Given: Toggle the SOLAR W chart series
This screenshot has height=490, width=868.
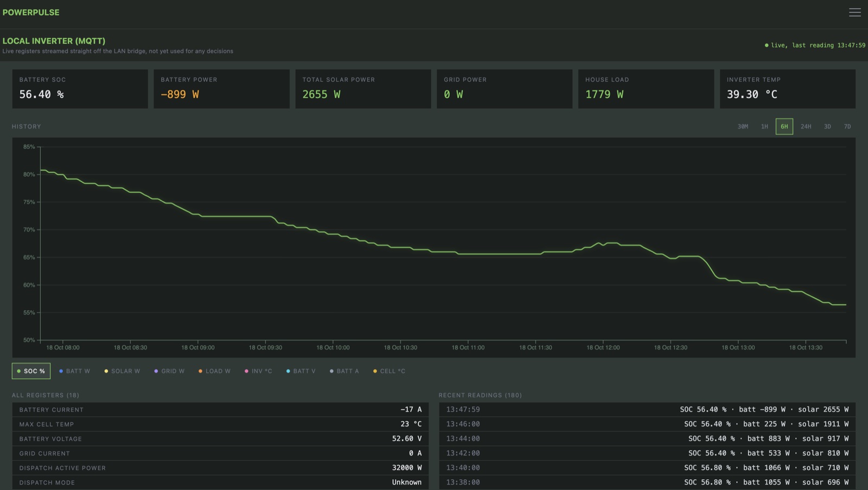Looking at the screenshot, I should (122, 371).
